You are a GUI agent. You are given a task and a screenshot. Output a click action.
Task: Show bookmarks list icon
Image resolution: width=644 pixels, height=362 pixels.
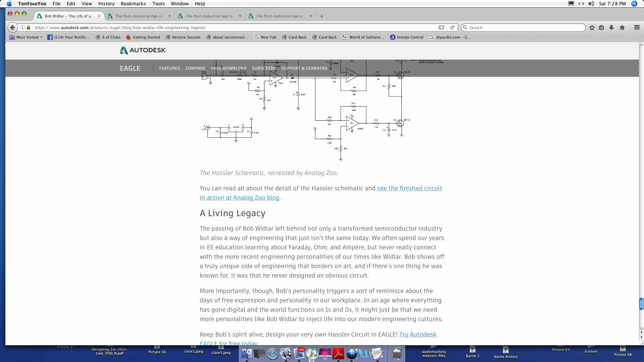[601, 27]
